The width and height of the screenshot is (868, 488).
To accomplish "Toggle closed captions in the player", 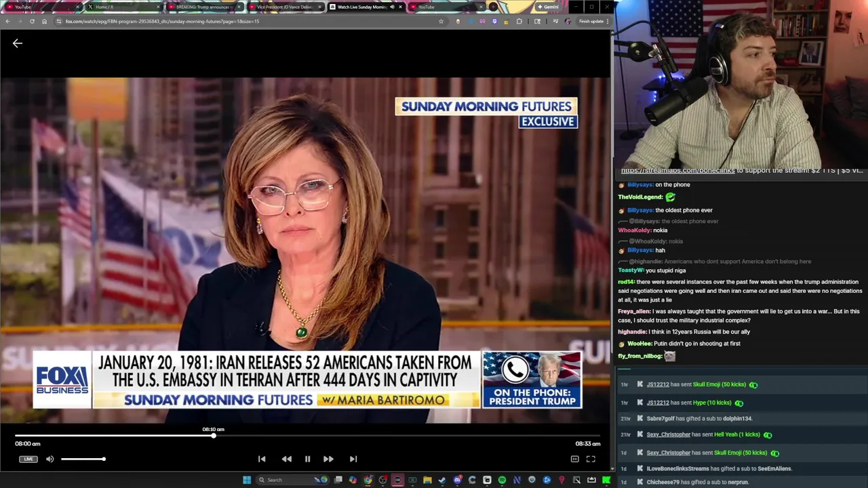I will [574, 459].
